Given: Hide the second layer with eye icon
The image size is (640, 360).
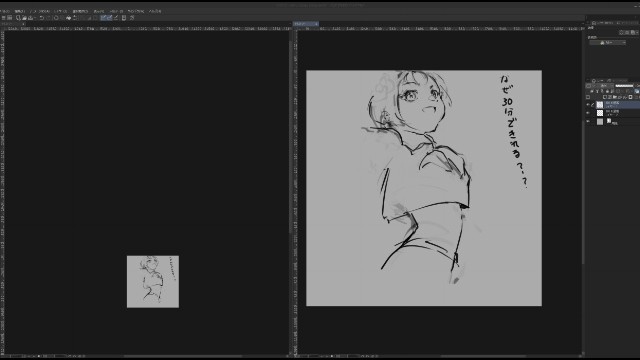Looking at the screenshot, I should click(588, 113).
